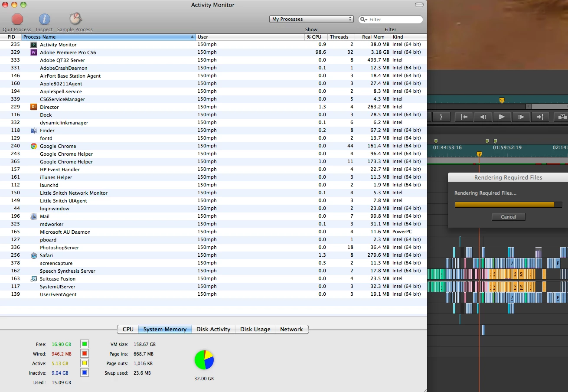This screenshot has width=568, height=392.
Task: Select the AirPort Base Station Agent row
Action: pyautogui.click(x=213, y=76)
